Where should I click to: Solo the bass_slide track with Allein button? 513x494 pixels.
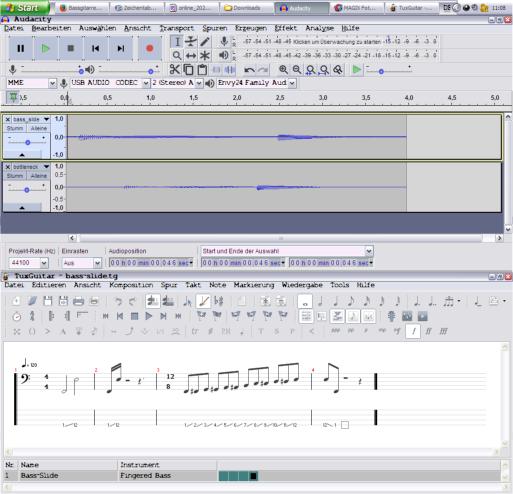click(x=38, y=128)
